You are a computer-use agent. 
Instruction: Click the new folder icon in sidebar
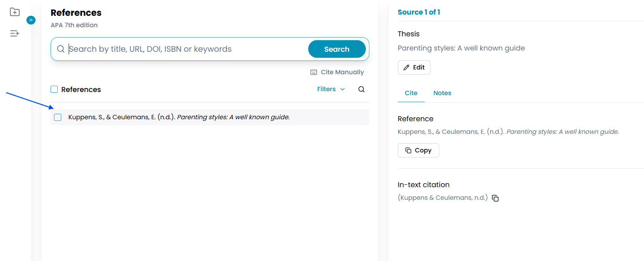click(x=15, y=12)
